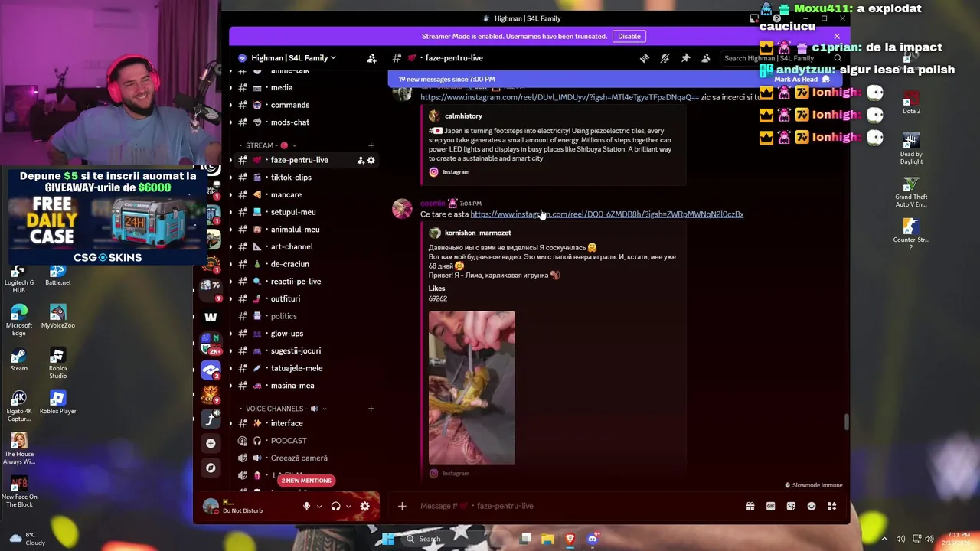
Task: Dismiss the Streamer Mode banner
Action: [837, 36]
